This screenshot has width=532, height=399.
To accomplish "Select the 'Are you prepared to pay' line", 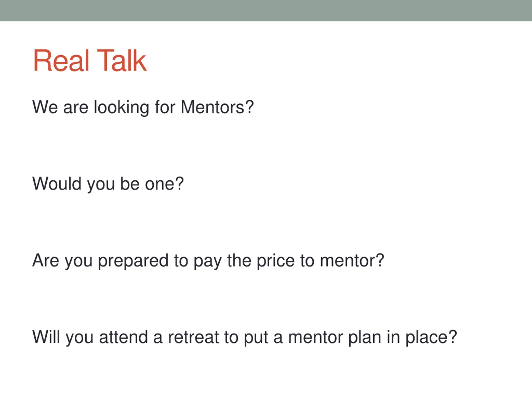I will coord(208,261).
